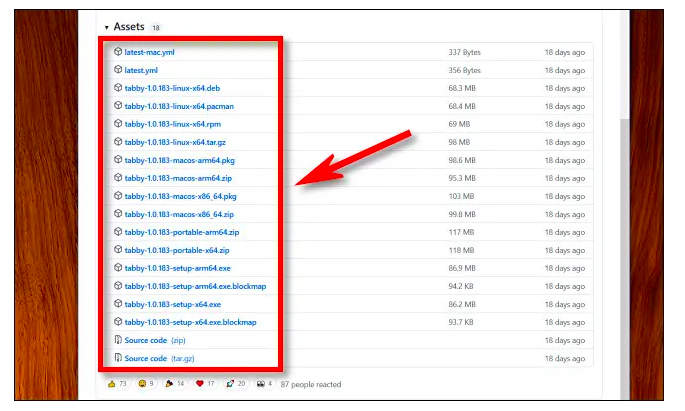Click the 68.3 MB size value
This screenshot has height=411, width=685.
click(462, 88)
